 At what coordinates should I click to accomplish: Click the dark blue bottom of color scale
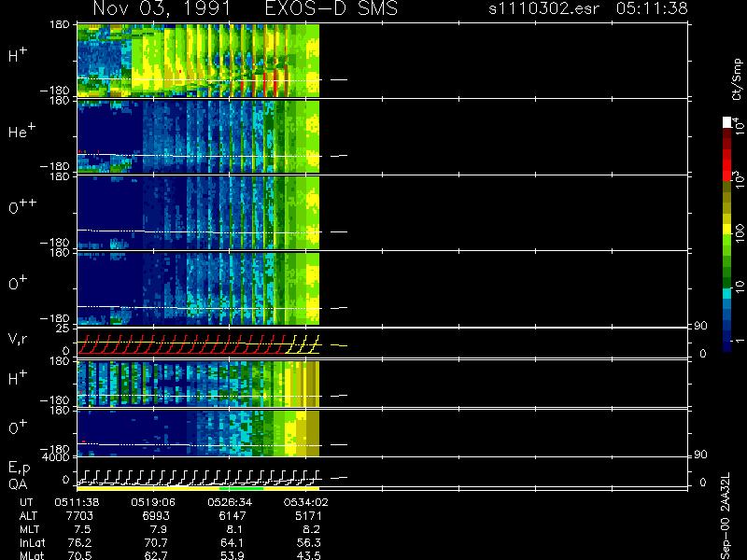726,344
